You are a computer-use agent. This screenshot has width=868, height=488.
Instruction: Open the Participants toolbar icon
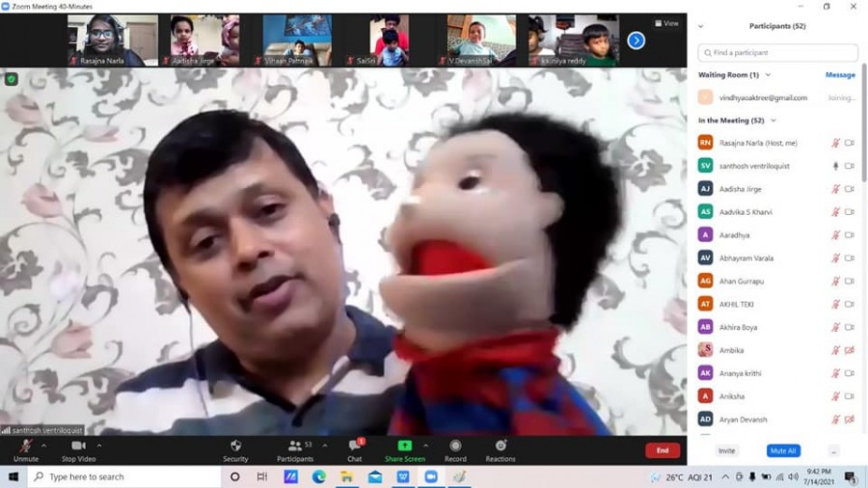[295, 446]
